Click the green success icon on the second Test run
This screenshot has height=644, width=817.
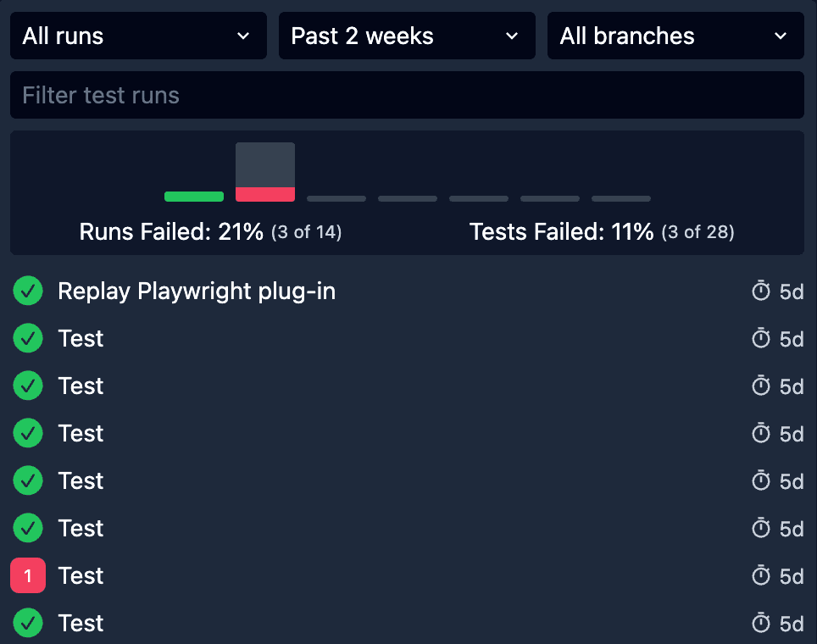tap(27, 386)
